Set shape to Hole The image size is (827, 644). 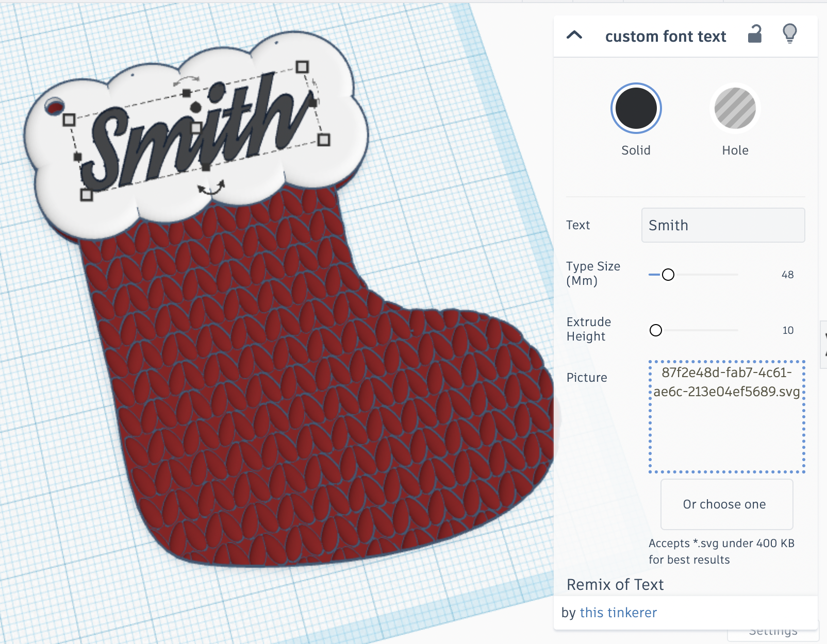pyautogui.click(x=735, y=108)
